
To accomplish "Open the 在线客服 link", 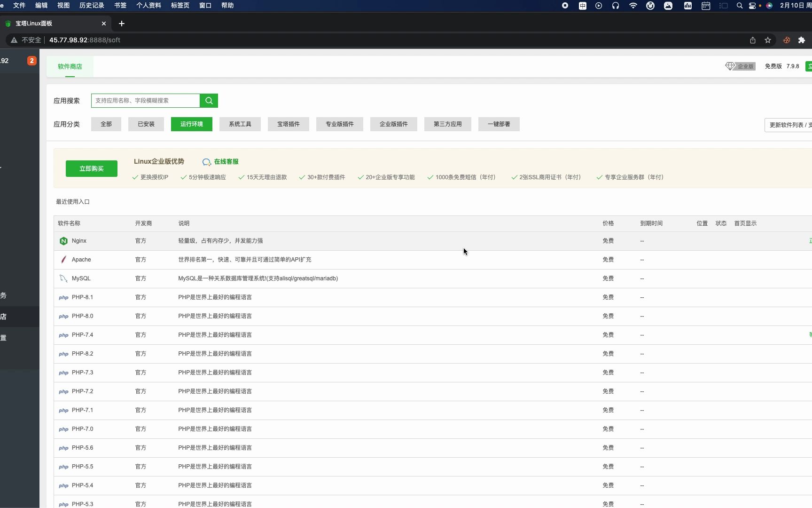I will click(x=226, y=162).
